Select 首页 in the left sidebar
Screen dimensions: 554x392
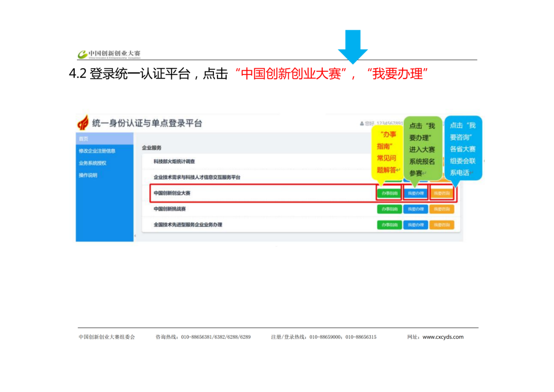(84, 139)
